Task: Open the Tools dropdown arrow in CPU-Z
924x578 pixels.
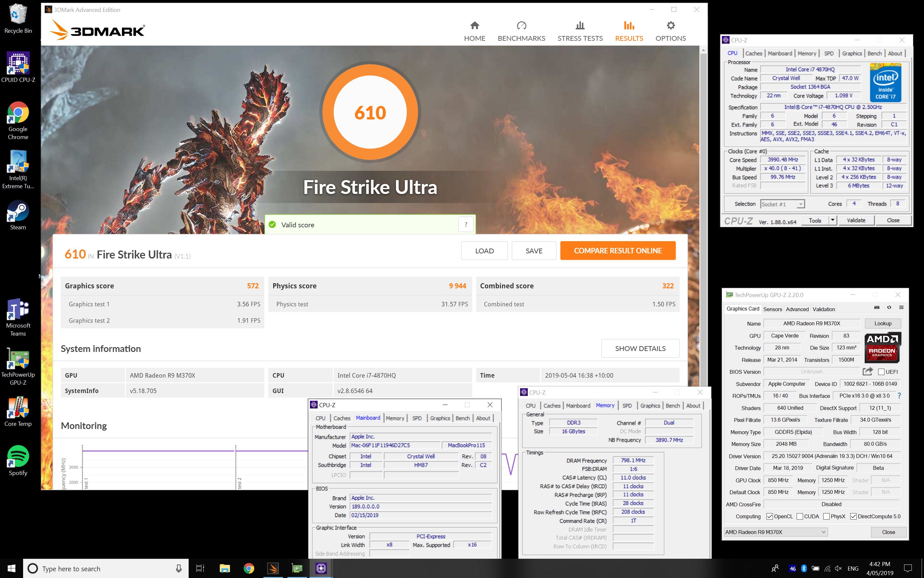Action: click(x=832, y=220)
